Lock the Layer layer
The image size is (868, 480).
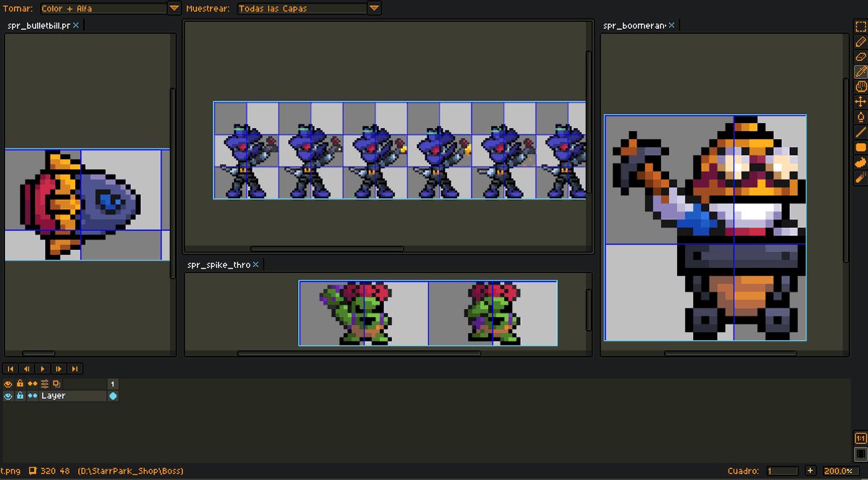click(20, 396)
